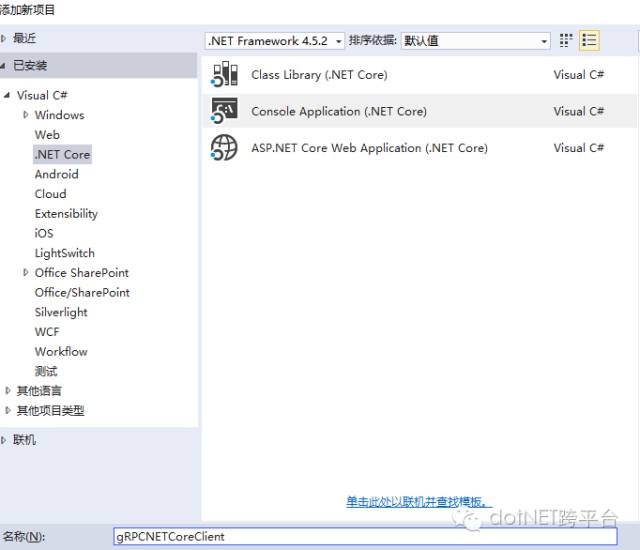The image size is (640, 550).
Task: Switch to small icons grid view
Action: [x=566, y=40]
